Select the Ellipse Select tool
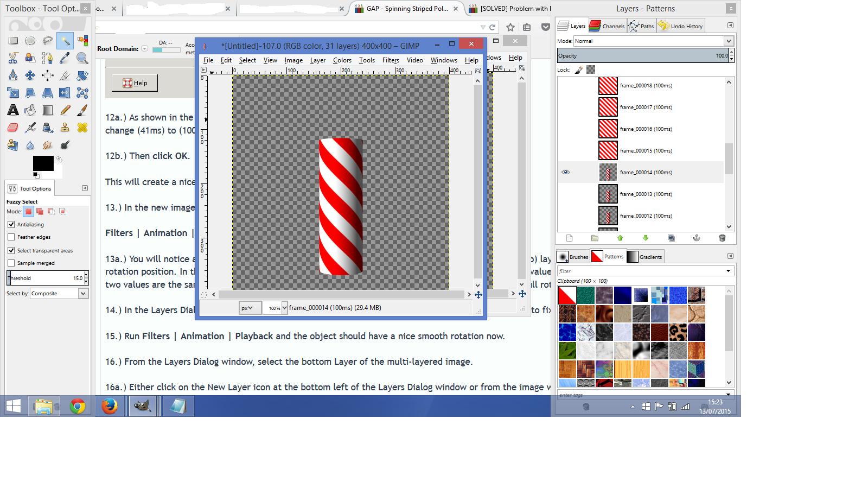The image size is (868, 488). [x=30, y=41]
